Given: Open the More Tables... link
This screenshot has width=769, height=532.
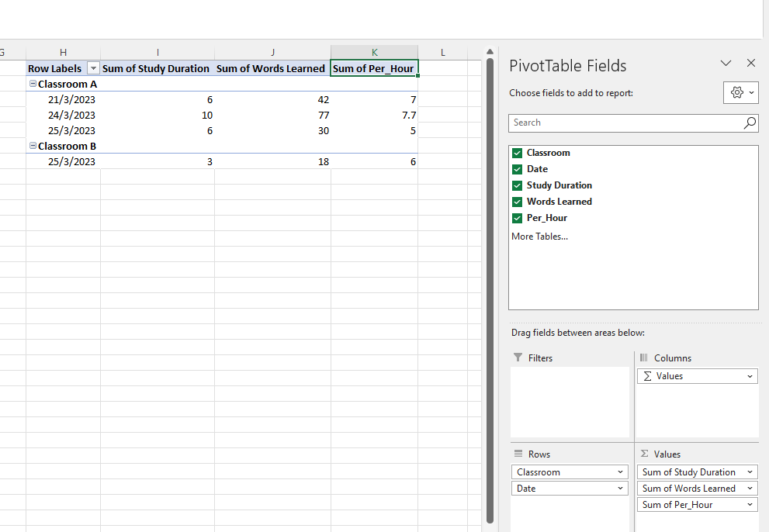Looking at the screenshot, I should coord(539,237).
